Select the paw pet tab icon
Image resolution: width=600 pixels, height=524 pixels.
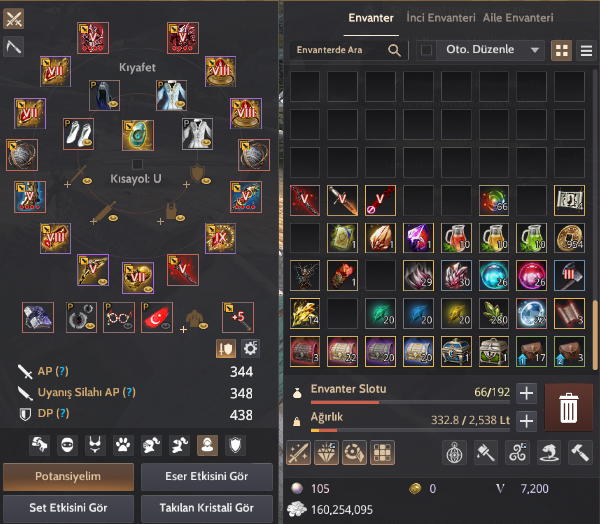pyautogui.click(x=123, y=445)
